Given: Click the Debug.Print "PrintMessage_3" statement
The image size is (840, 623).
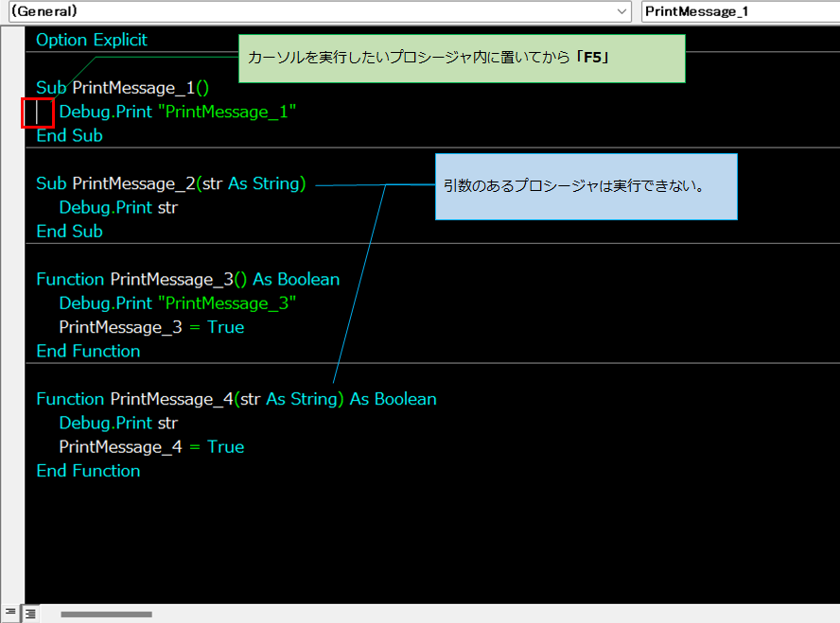Looking at the screenshot, I should [x=177, y=303].
